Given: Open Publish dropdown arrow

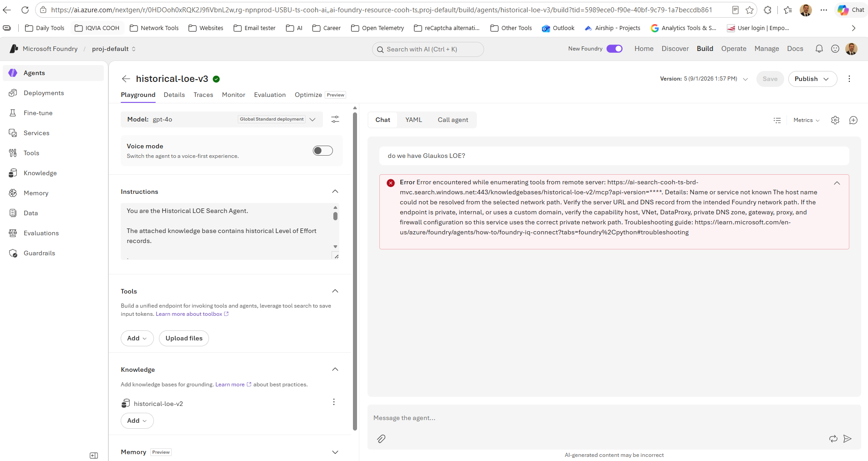Looking at the screenshot, I should click(x=826, y=79).
